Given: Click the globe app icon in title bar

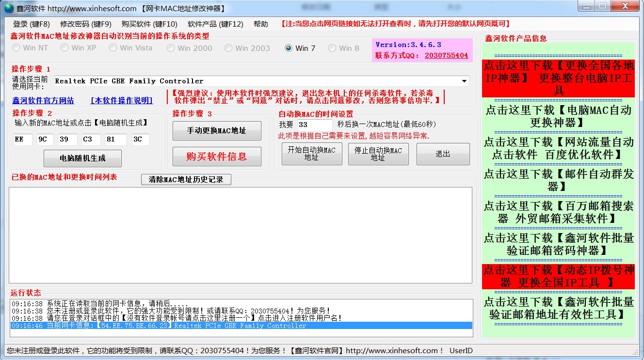Looking at the screenshot, I should 9,8.
